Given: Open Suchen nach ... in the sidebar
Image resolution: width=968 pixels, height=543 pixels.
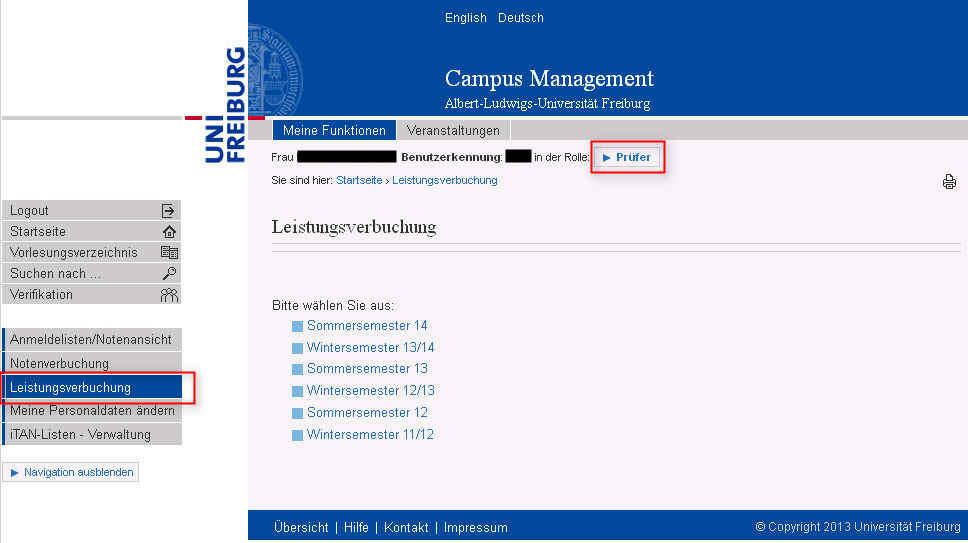Looking at the screenshot, I should 91,273.
